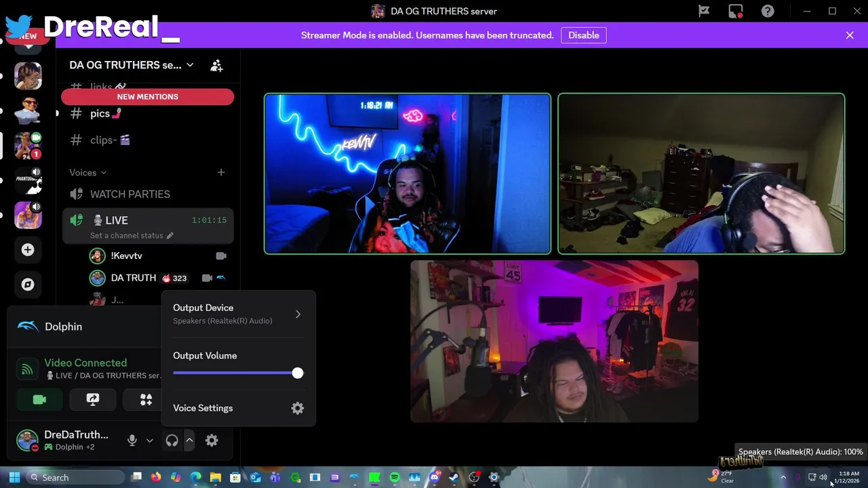Open server icon with sunglasses avatar
This screenshot has height=488, width=868.
(x=28, y=110)
